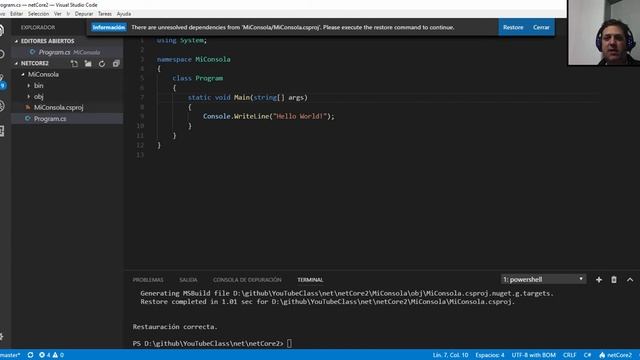Viewport: 640px width, 360px height.
Task: Click the 'static void Main' code line
Action: (247, 98)
